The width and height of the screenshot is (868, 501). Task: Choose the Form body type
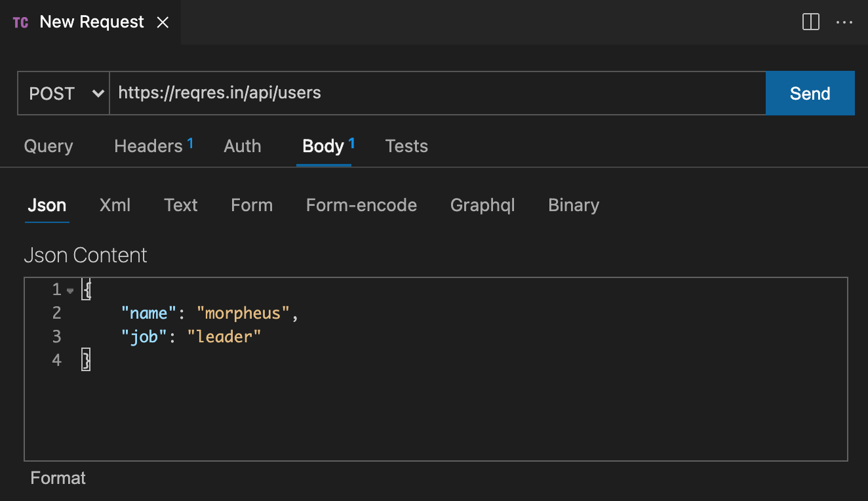252,205
